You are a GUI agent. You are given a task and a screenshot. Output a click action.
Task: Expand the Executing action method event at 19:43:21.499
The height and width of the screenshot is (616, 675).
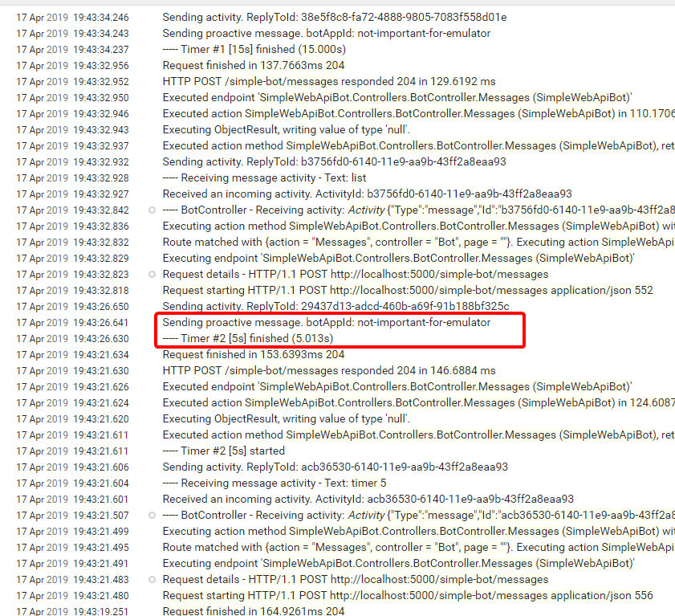tap(418, 531)
